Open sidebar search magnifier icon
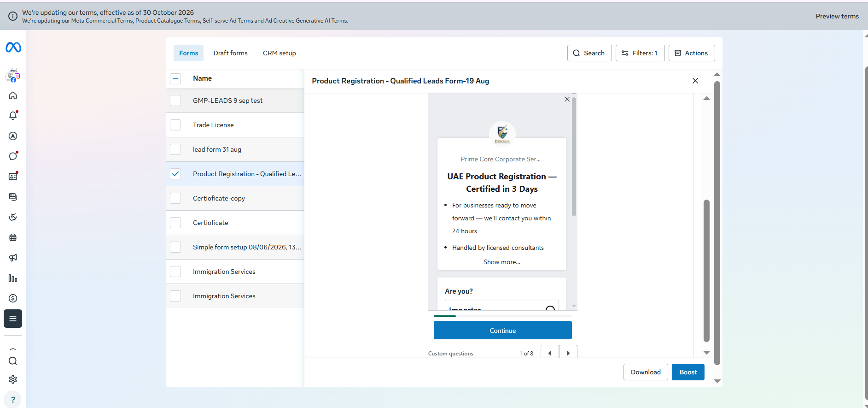The height and width of the screenshot is (408, 868). (x=13, y=361)
